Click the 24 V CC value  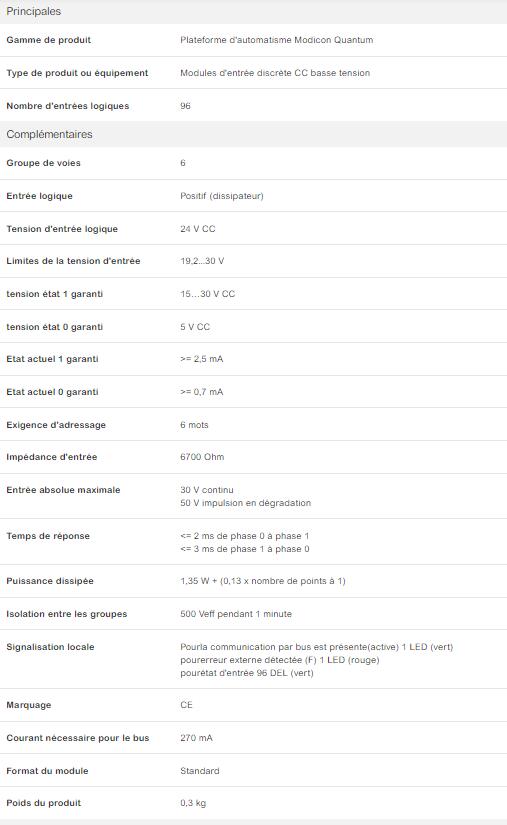198,229
